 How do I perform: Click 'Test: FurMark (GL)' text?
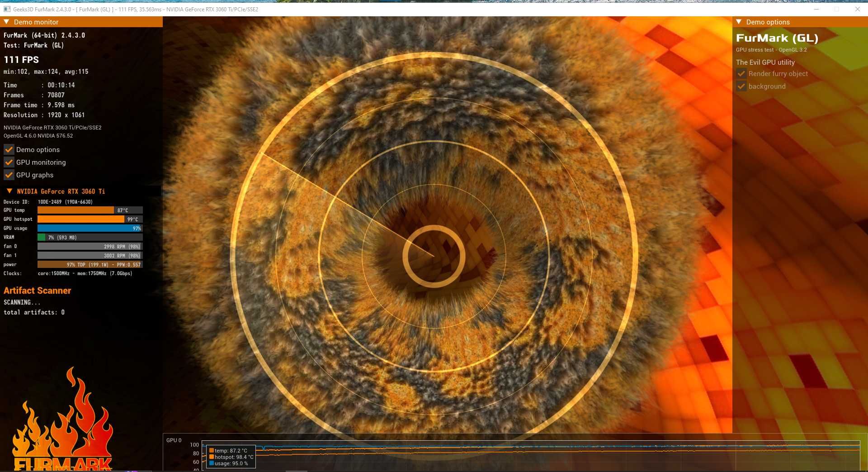point(33,45)
